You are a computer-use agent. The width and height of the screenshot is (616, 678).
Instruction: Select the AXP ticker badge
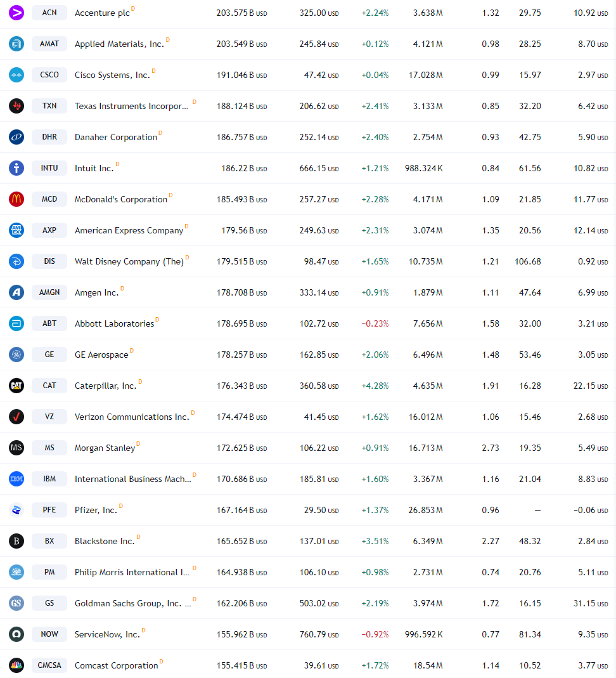[x=49, y=230]
